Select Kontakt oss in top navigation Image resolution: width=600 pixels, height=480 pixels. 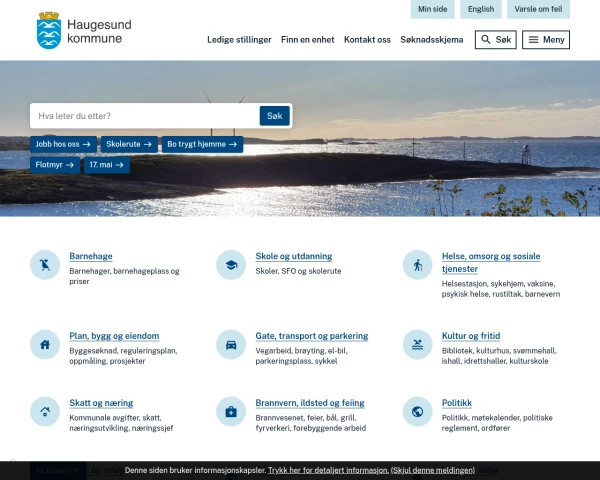click(x=367, y=40)
